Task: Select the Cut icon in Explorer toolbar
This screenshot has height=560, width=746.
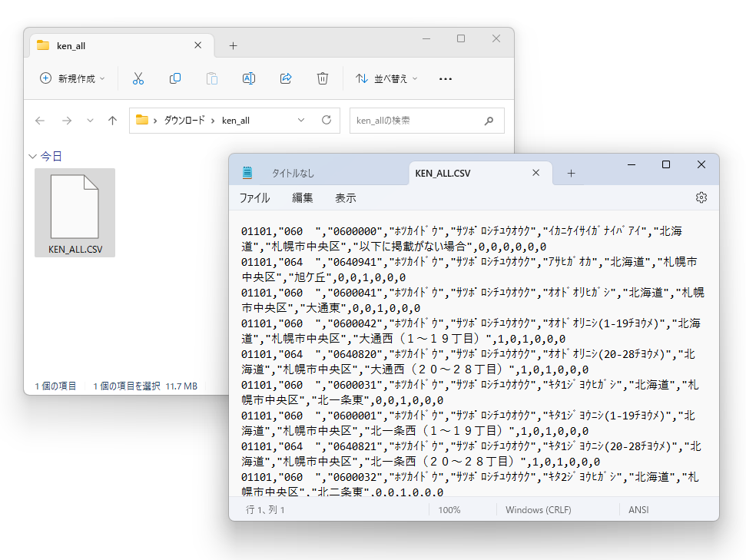Action: click(139, 78)
